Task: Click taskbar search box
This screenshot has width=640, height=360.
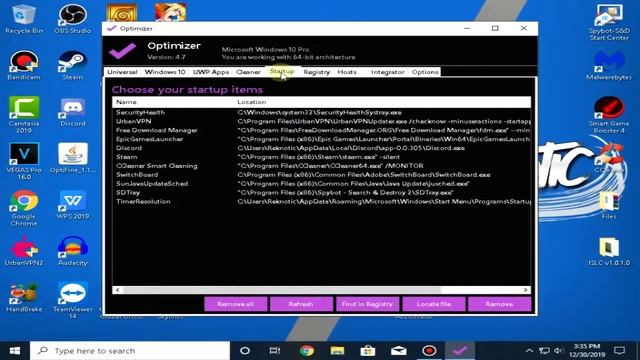Action: click(x=130, y=351)
